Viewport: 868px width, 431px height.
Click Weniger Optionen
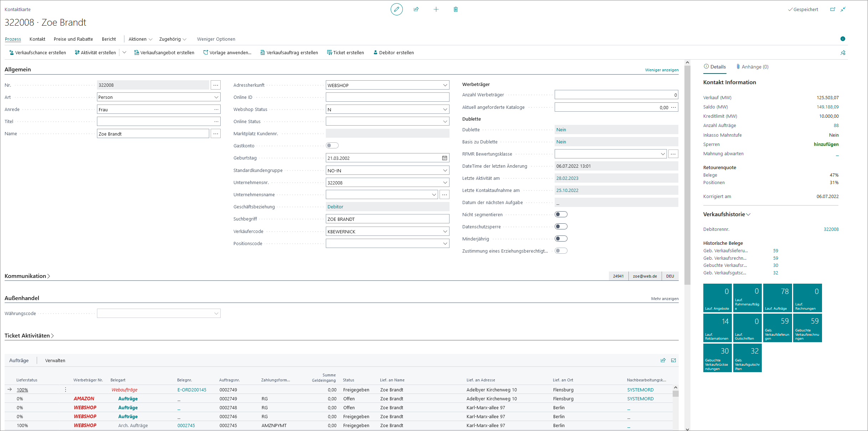coord(216,39)
